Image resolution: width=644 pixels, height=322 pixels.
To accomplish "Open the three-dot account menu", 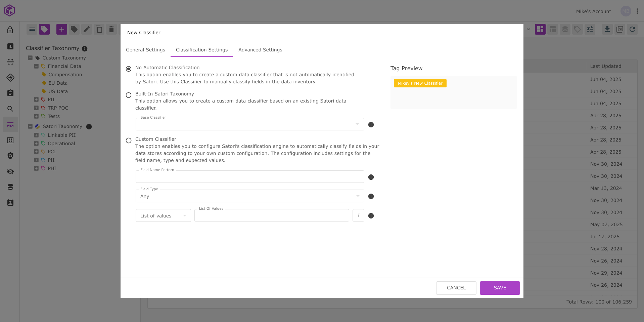I will (637, 11).
